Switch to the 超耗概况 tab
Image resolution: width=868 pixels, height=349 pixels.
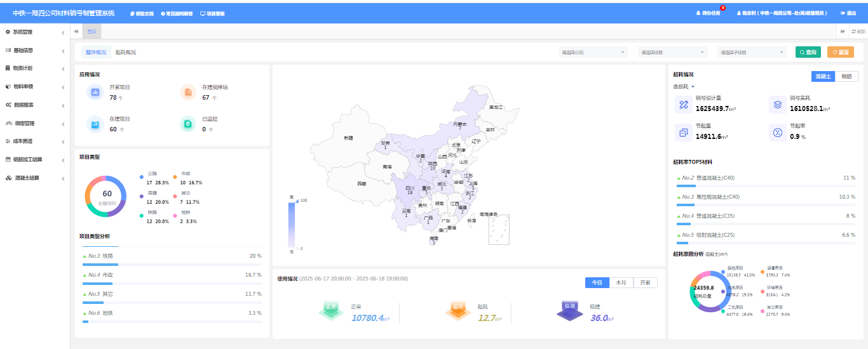pos(126,52)
